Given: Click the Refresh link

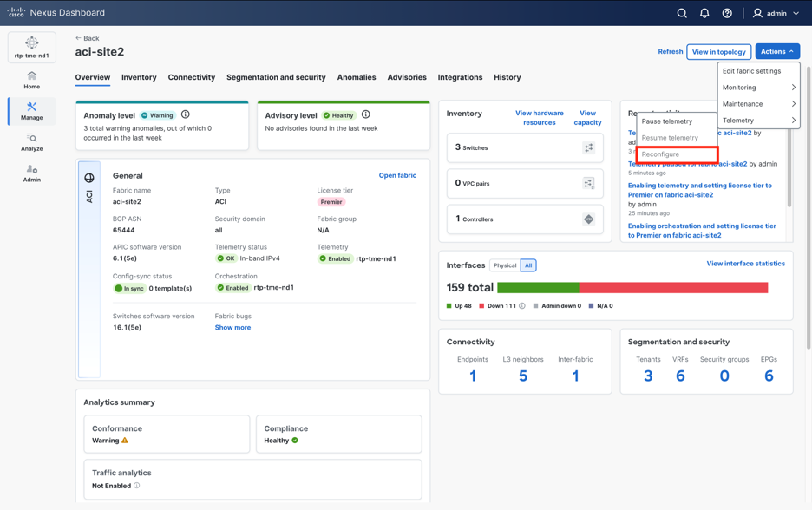Looking at the screenshot, I should click(x=670, y=51).
